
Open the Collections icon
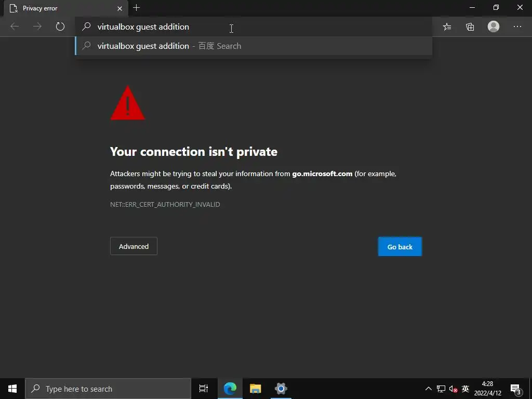click(470, 26)
